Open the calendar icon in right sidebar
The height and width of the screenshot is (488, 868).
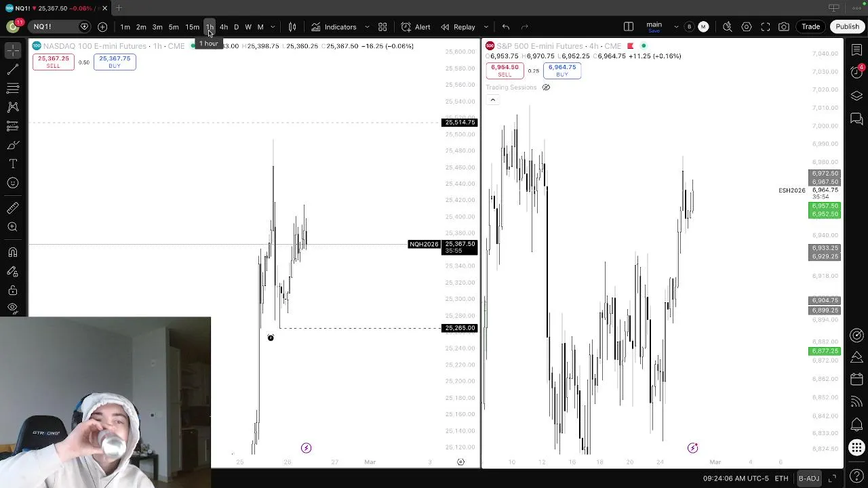(x=856, y=380)
